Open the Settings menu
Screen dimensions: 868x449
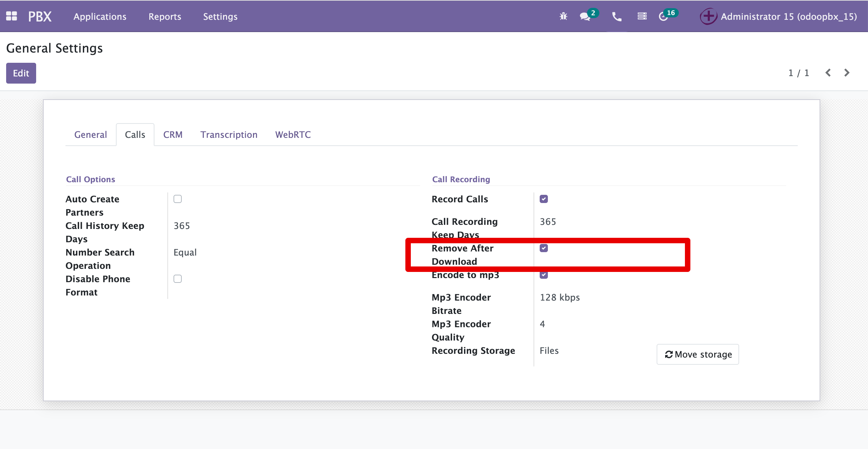220,16
